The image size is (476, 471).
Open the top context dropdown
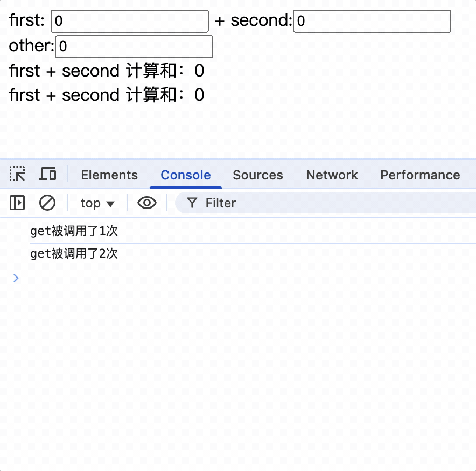97,203
